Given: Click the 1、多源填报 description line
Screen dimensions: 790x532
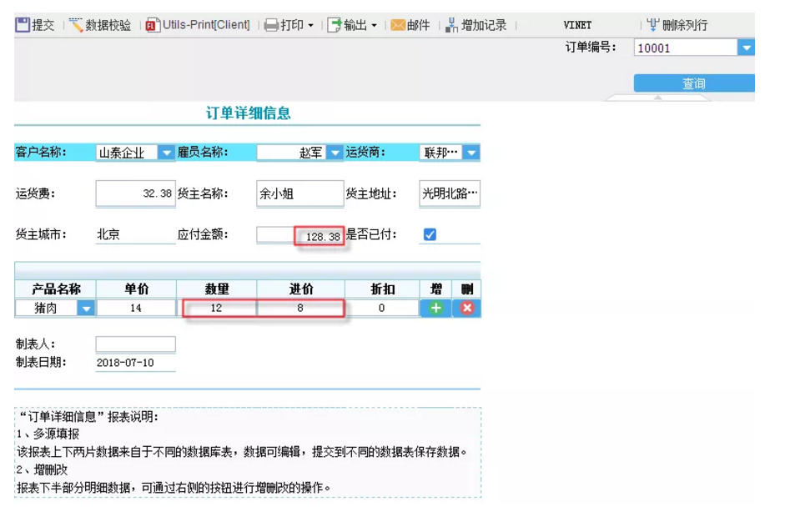Looking at the screenshot, I should click(x=48, y=434).
